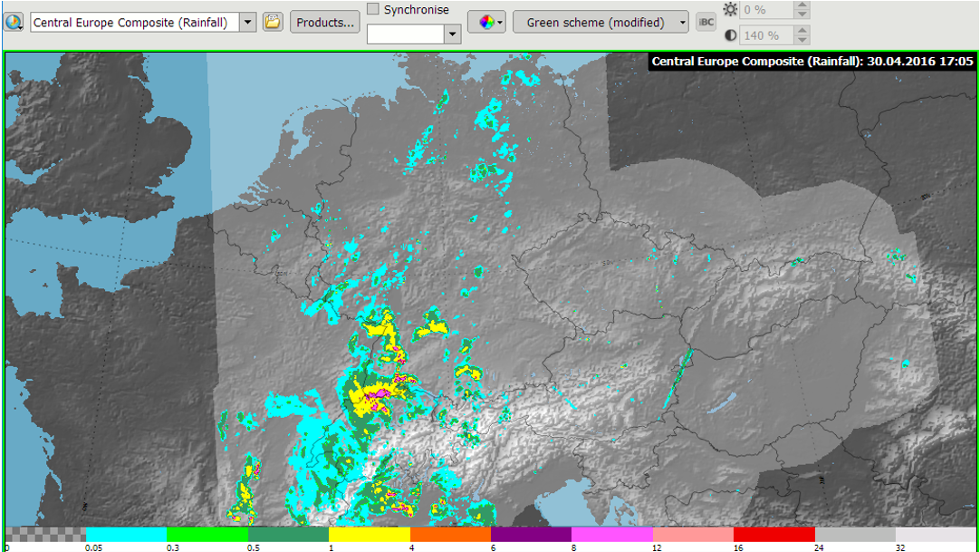Viewport: 980px width, 552px height.
Task: Click the Products... button
Action: [x=325, y=23]
